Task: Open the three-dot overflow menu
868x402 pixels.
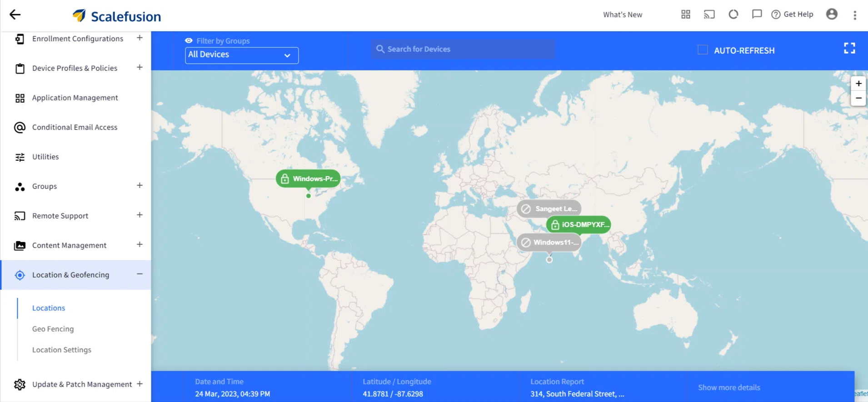Action: coord(855,15)
